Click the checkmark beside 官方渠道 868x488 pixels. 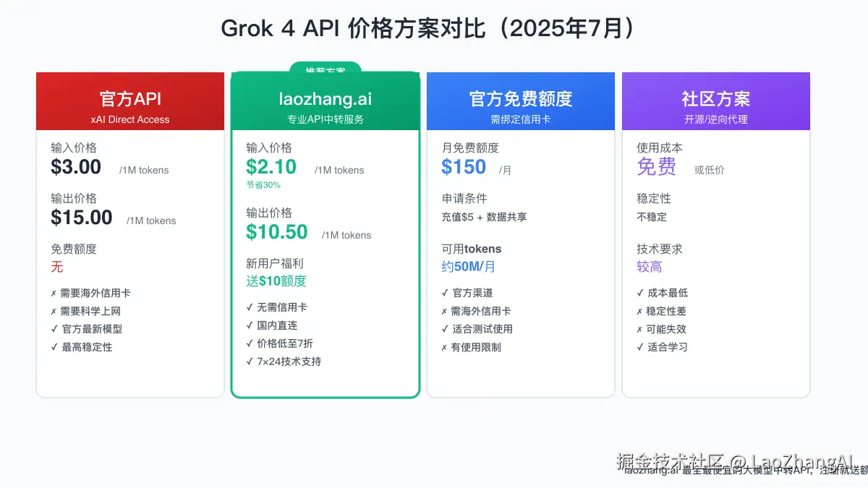443,293
